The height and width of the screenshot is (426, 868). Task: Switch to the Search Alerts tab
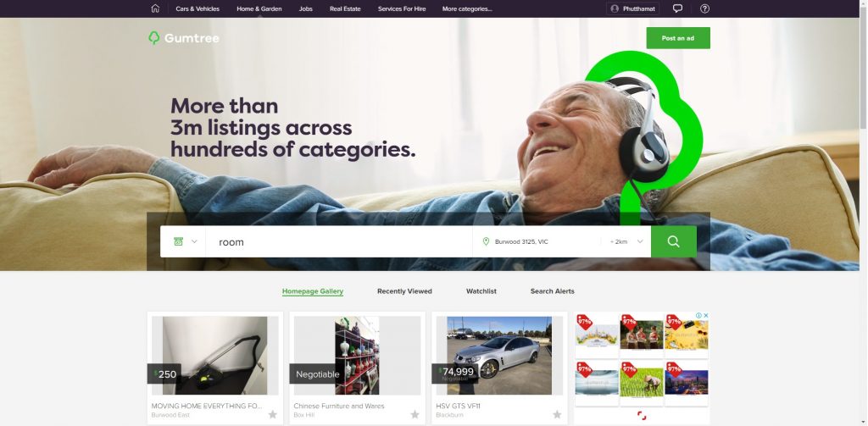(552, 291)
